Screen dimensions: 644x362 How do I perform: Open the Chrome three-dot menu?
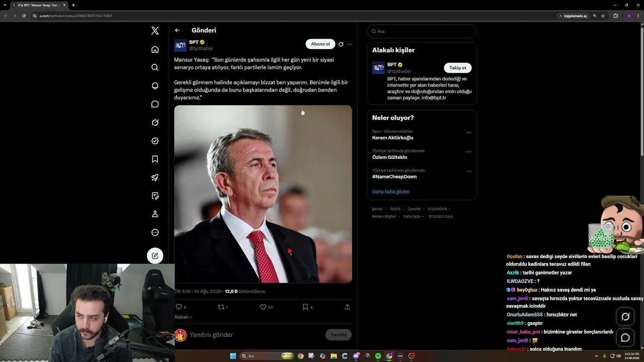click(638, 16)
